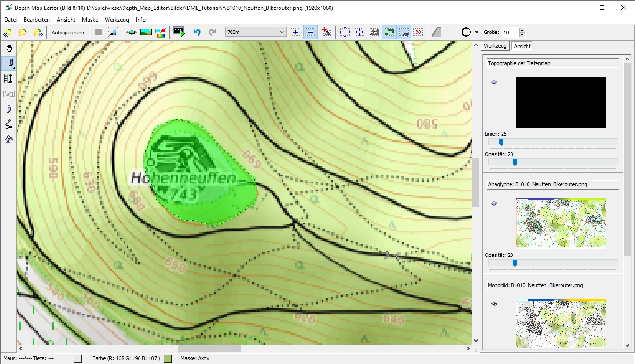Open the Bearbeiten menu

(37, 20)
